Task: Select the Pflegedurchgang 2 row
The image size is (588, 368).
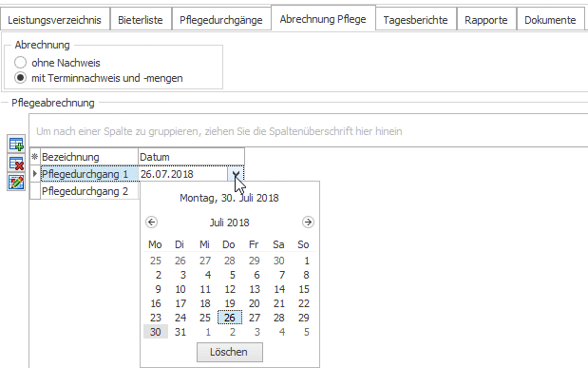Action: (89, 191)
